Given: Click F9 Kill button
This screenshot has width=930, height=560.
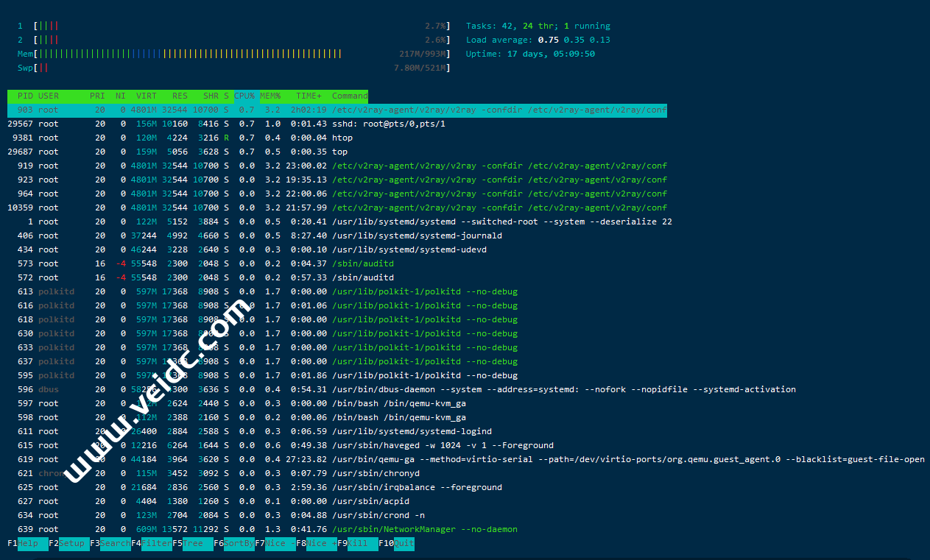Looking at the screenshot, I should pos(358,544).
